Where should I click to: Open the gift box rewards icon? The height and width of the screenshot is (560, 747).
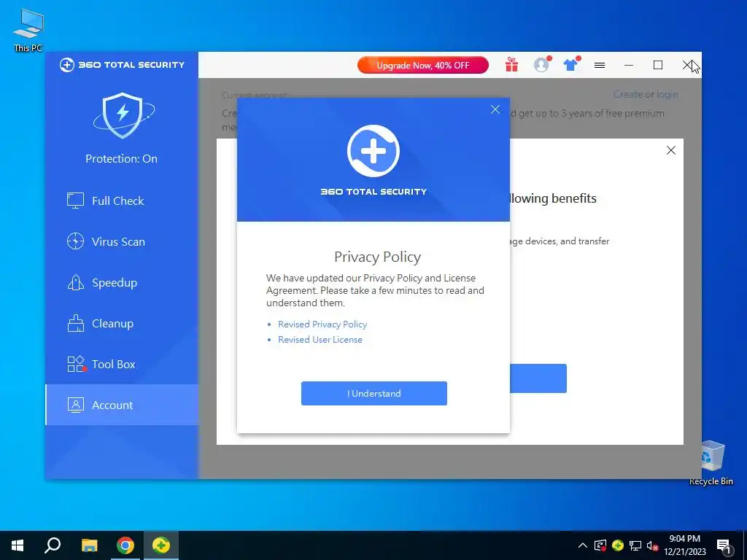[511, 65]
